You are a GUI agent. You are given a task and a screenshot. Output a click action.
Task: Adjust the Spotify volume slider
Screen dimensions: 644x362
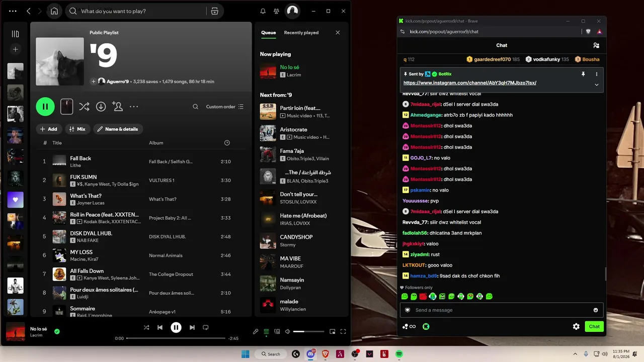click(309, 331)
